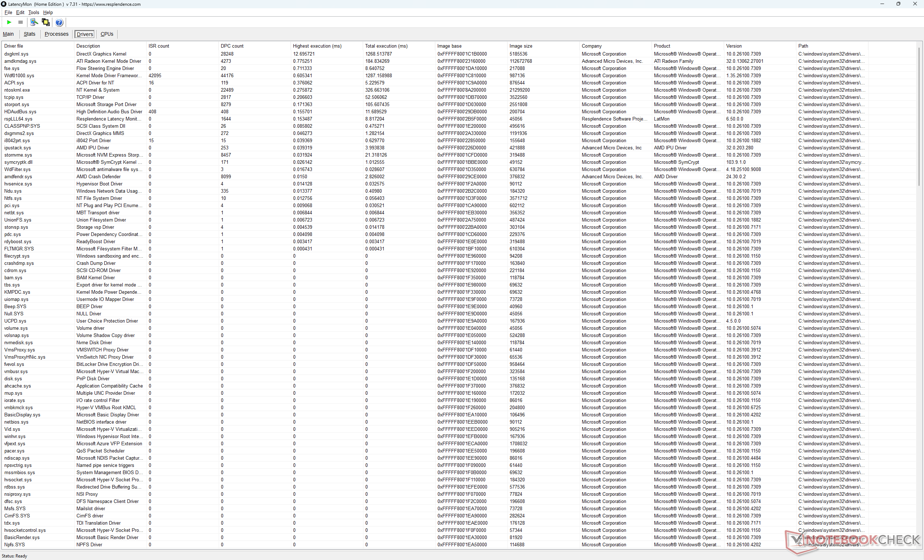Click the LatencyMon app icon in the title bar

tap(4, 4)
